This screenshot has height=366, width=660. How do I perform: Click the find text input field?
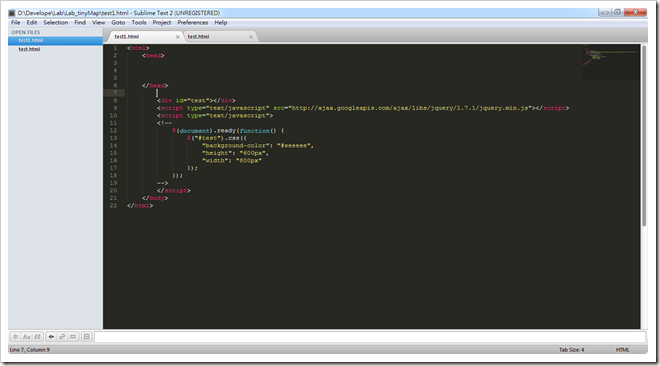point(370,337)
